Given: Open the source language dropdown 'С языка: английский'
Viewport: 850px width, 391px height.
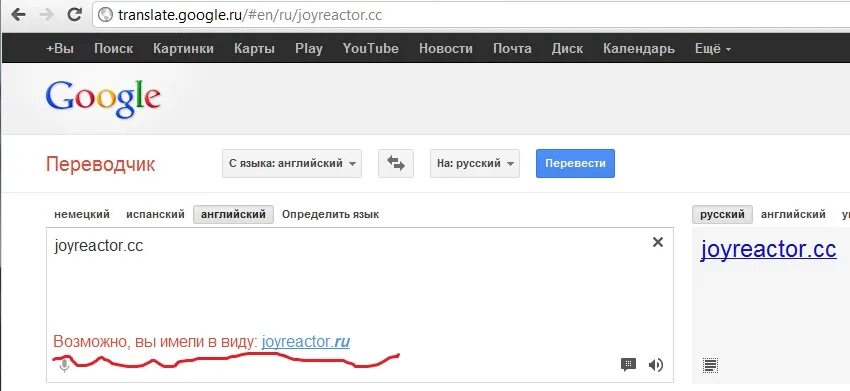Looking at the screenshot, I should click(x=292, y=163).
